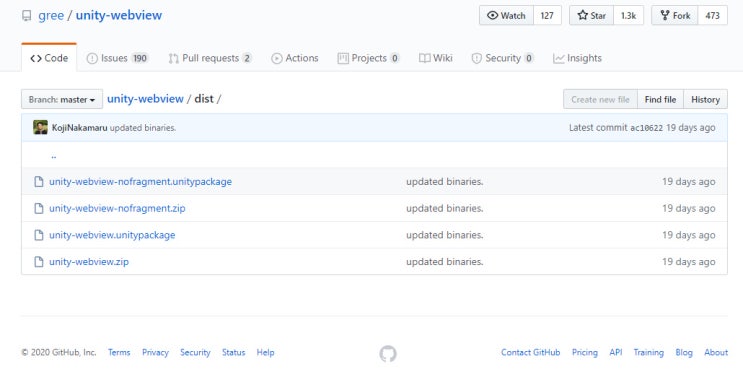Click the Create new file button
The image size is (743, 377).
[x=600, y=99]
